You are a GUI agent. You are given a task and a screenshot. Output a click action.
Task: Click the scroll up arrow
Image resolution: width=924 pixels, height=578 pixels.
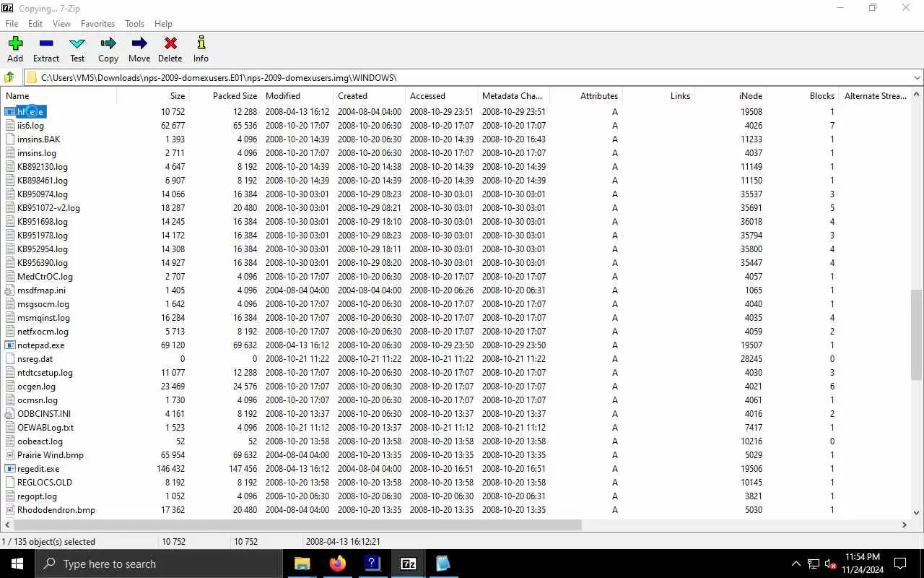pyautogui.click(x=917, y=94)
